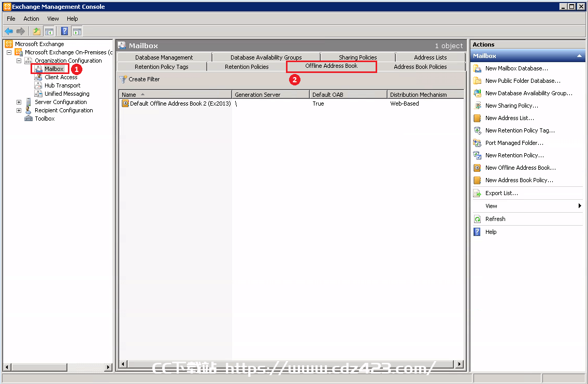Image resolution: width=588 pixels, height=384 pixels.
Task: Sort by Default OAB column header
Action: tap(348, 94)
